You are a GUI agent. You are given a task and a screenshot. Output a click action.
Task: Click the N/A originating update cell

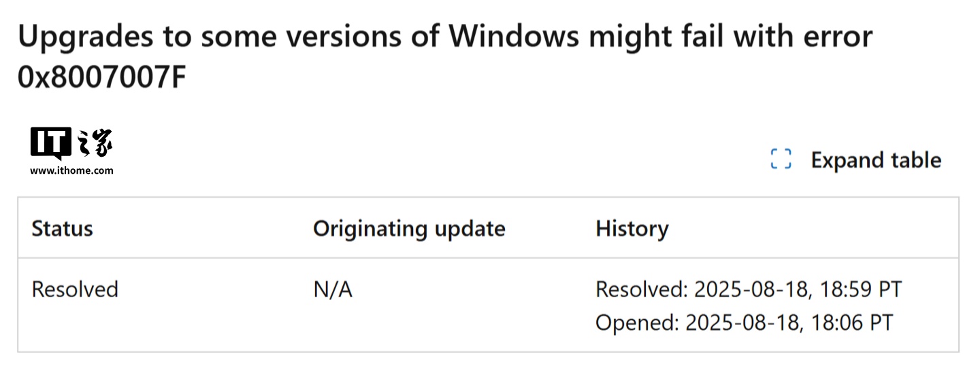(333, 290)
